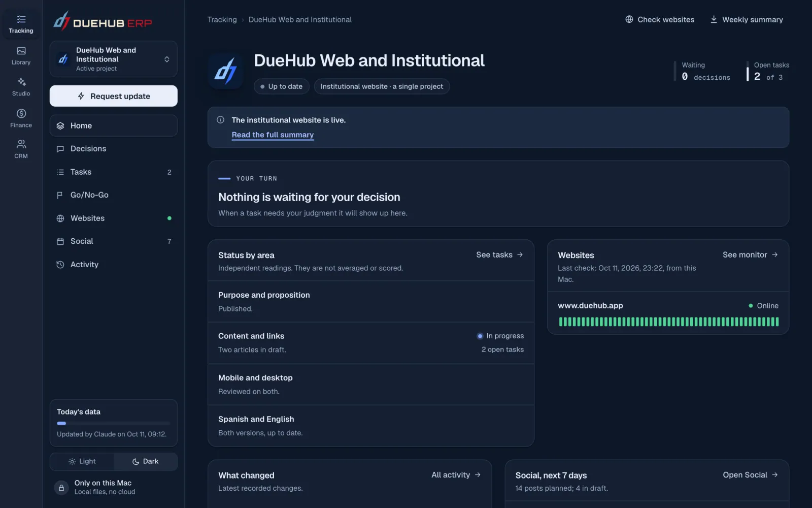Open the Decisions navigation item
This screenshot has width=812, height=508.
pyautogui.click(x=114, y=149)
